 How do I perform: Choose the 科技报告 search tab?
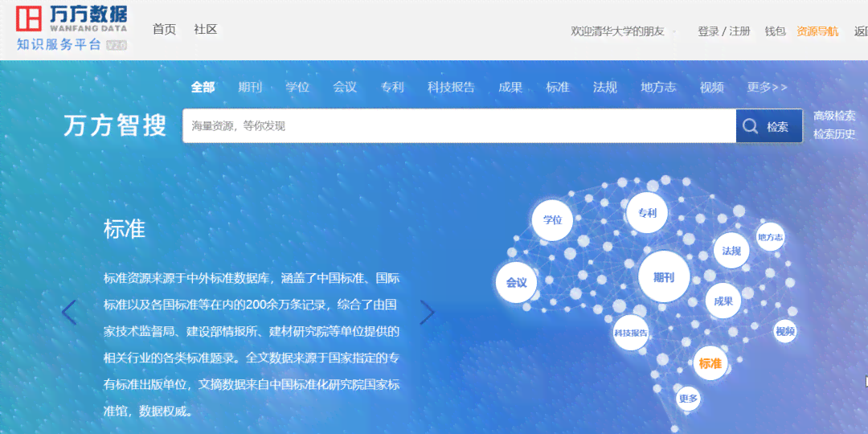451,87
